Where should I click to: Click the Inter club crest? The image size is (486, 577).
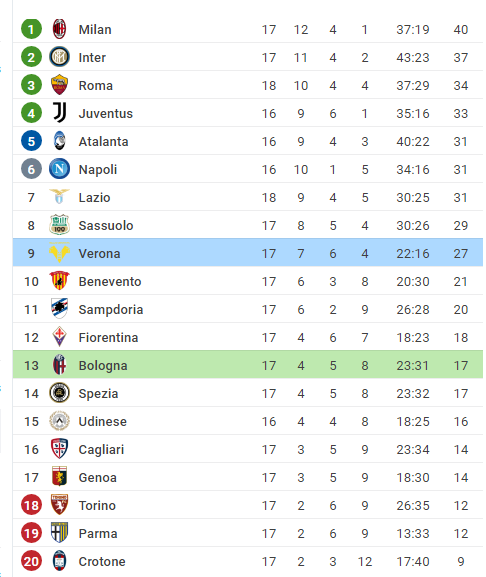59,57
